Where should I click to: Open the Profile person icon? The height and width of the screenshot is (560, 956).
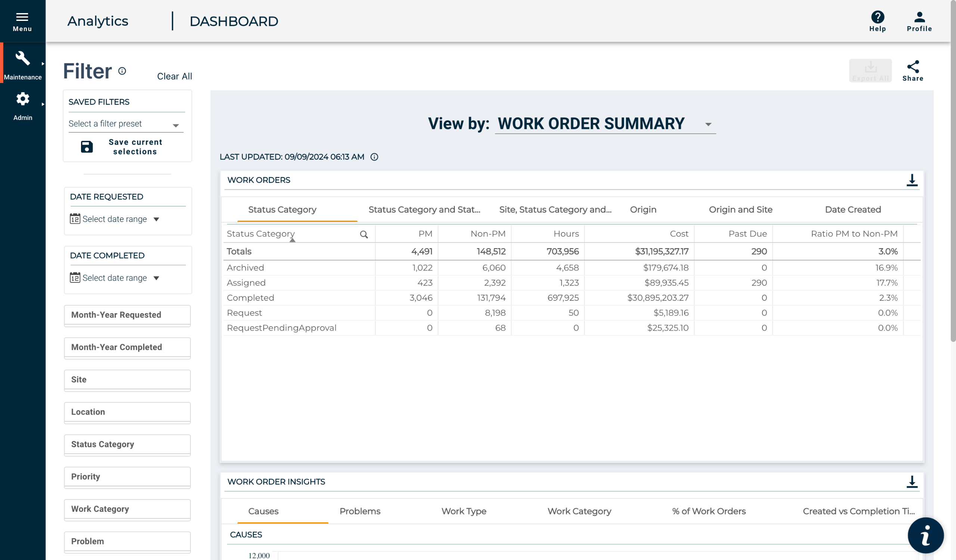click(919, 17)
